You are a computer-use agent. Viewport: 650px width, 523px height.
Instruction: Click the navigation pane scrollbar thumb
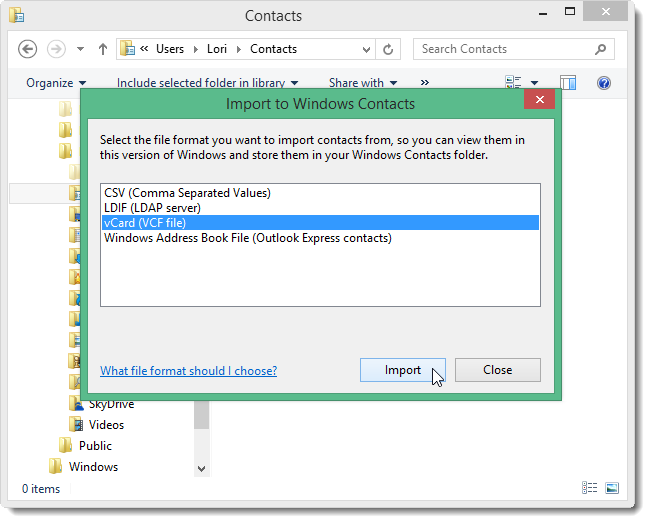point(201,415)
